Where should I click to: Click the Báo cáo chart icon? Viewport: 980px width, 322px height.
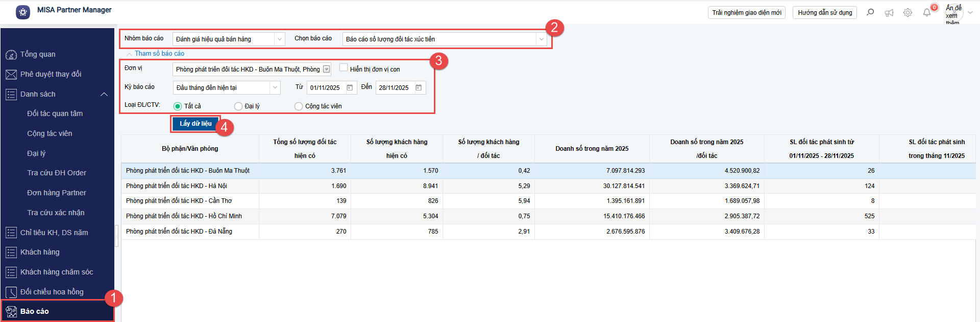tap(11, 312)
